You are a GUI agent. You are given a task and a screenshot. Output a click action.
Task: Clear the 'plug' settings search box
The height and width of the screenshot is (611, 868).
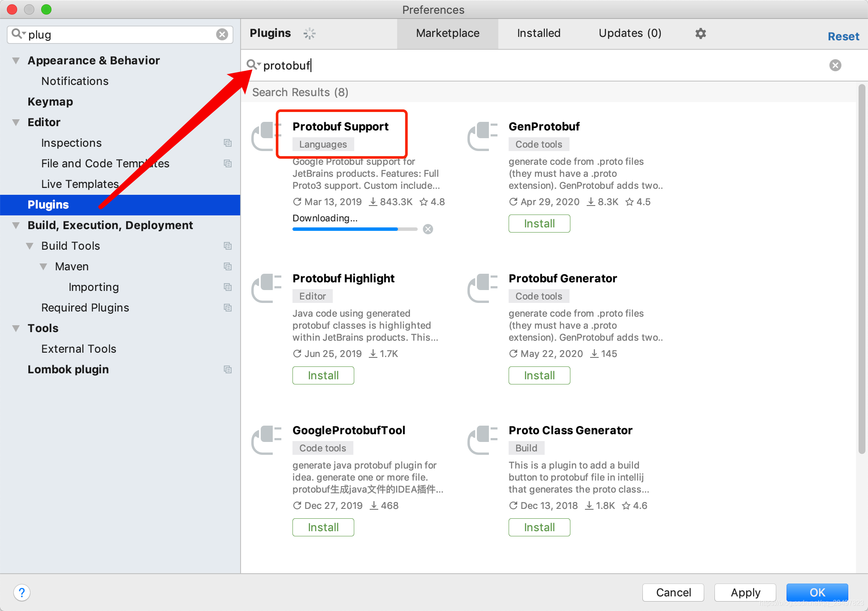point(222,34)
